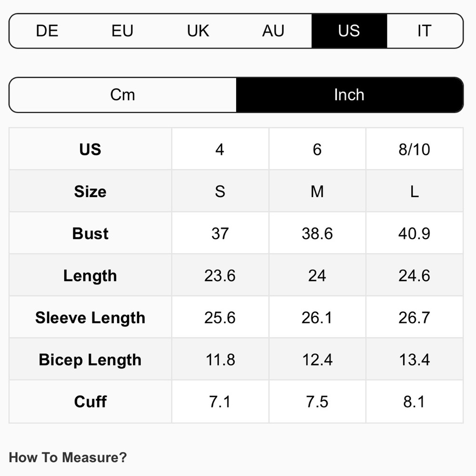Switch to the IT sizing tab

pyautogui.click(x=424, y=31)
